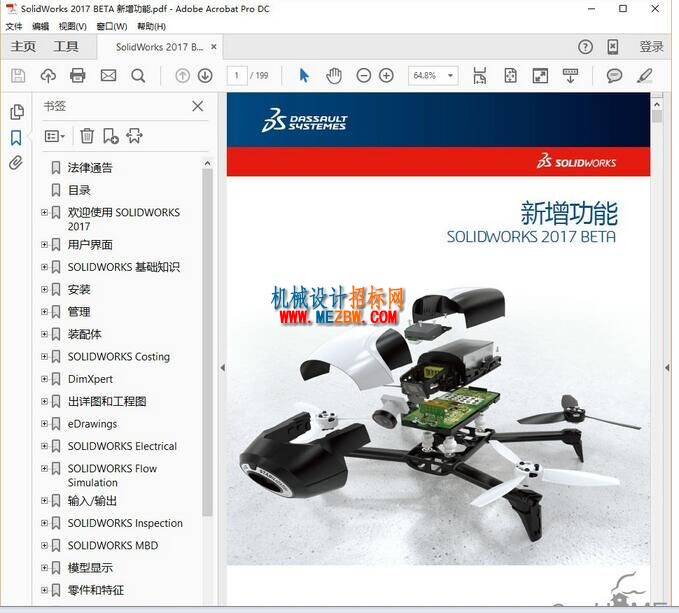Go to next page with down arrow

(x=205, y=76)
